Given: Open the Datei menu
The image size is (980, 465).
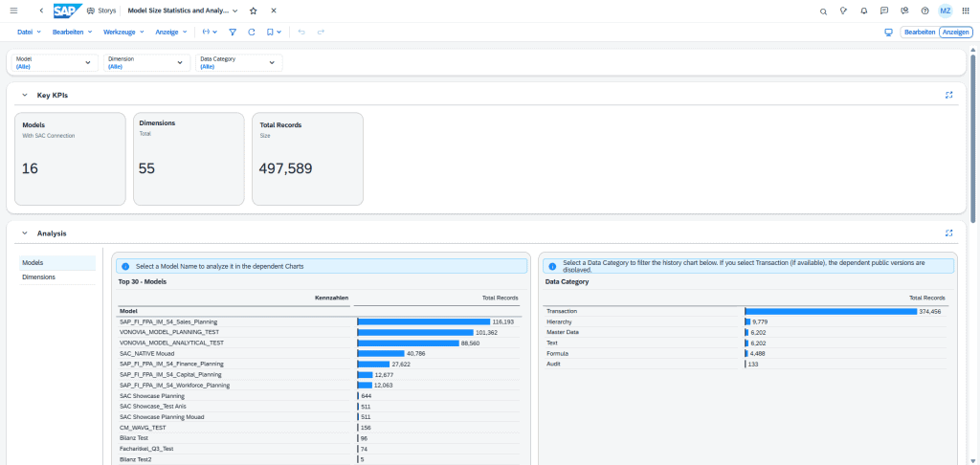Looking at the screenshot, I should [30, 32].
